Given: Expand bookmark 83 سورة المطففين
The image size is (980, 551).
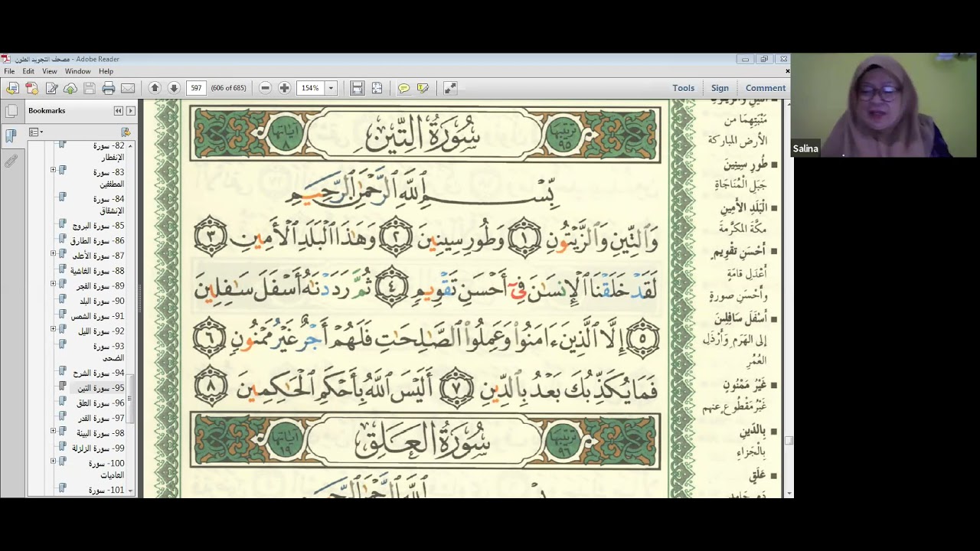Looking at the screenshot, I should tap(53, 170).
